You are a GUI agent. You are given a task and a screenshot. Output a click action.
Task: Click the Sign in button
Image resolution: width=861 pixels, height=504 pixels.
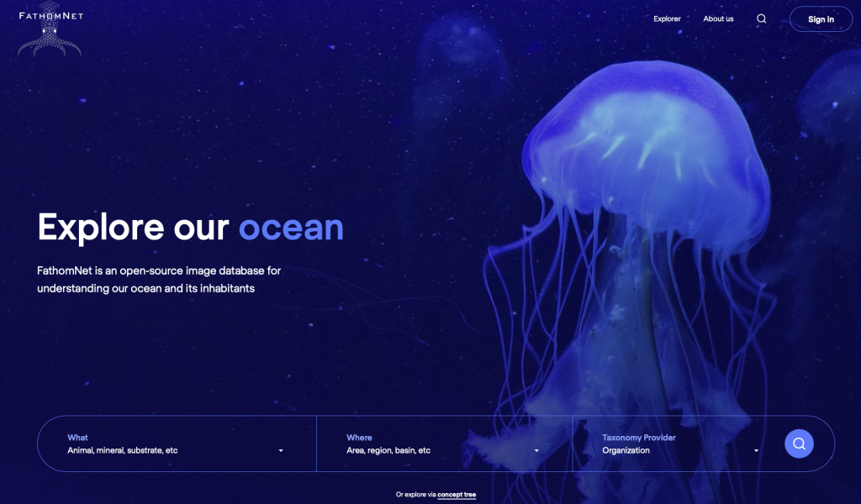(821, 19)
